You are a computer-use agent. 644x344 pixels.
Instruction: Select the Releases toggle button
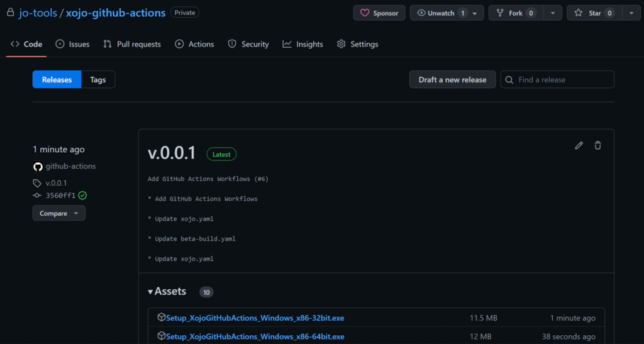(57, 80)
